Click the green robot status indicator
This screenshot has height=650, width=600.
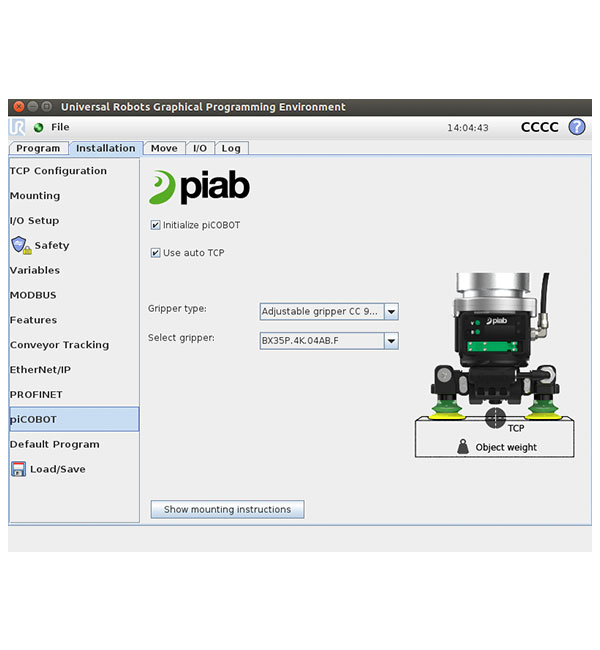39,128
